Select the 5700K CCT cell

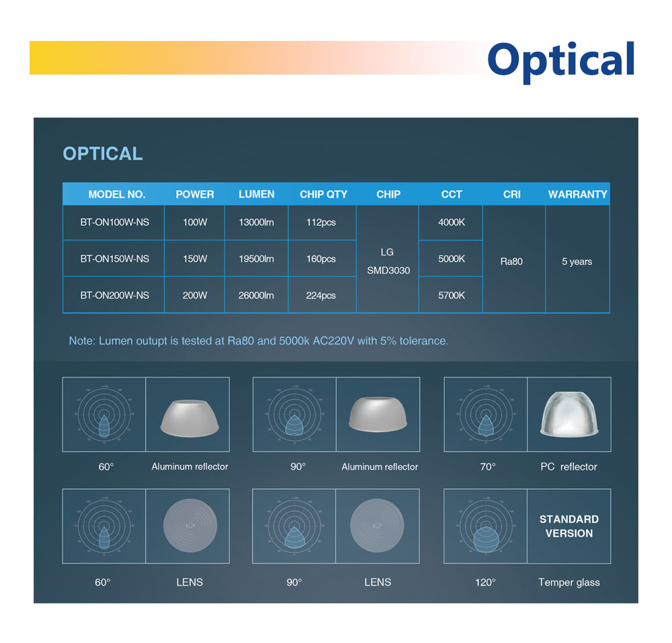coord(451,295)
